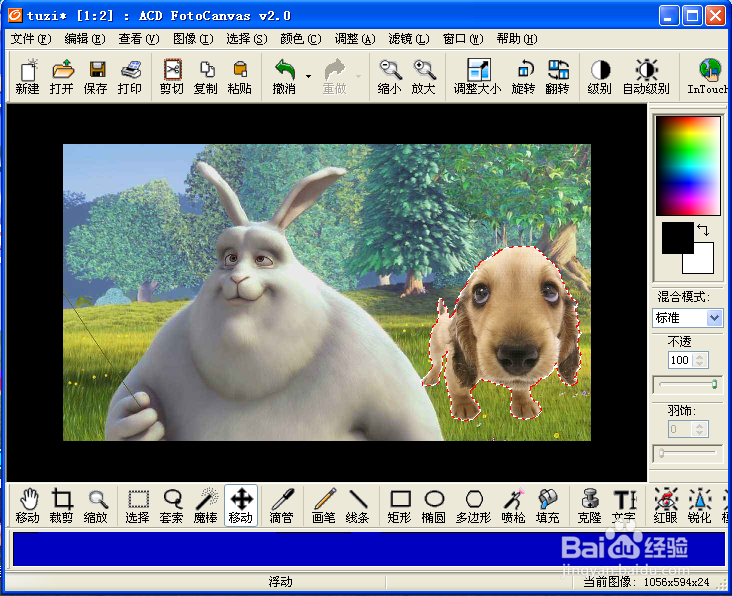This screenshot has height=596, width=732.
Task: Open the 文件(F) menu
Action: point(31,39)
